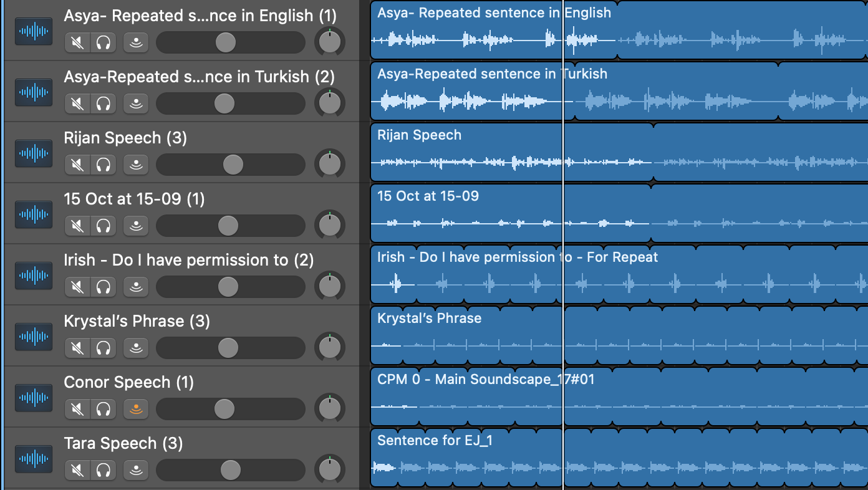This screenshot has height=490, width=868.
Task: Select the 15 Oct at 15-09 track header
Action: click(x=181, y=213)
